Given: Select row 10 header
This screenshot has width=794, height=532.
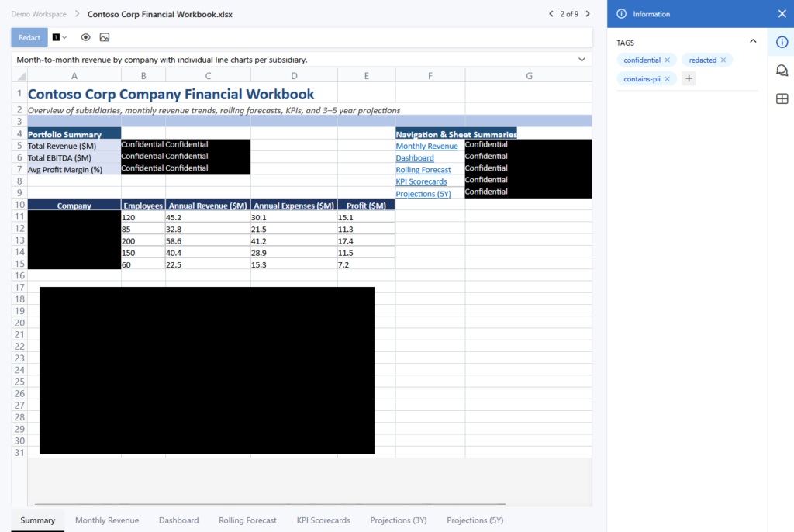Looking at the screenshot, I should 19,205.
